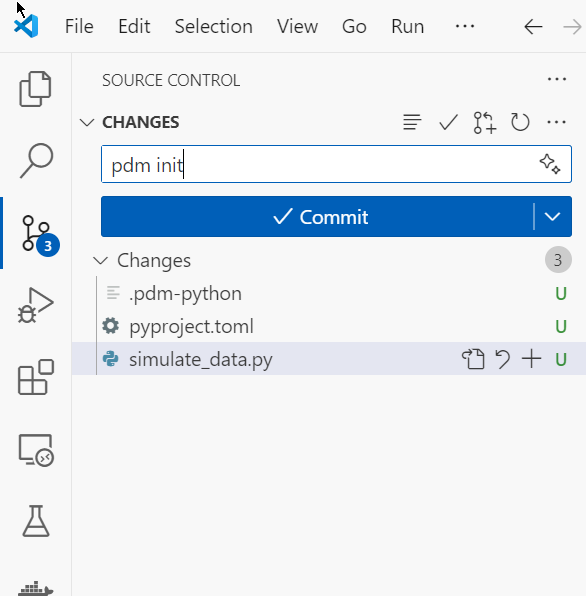Show more menu items via ellipsis
The height and width of the screenshot is (596, 586).
[x=465, y=26]
